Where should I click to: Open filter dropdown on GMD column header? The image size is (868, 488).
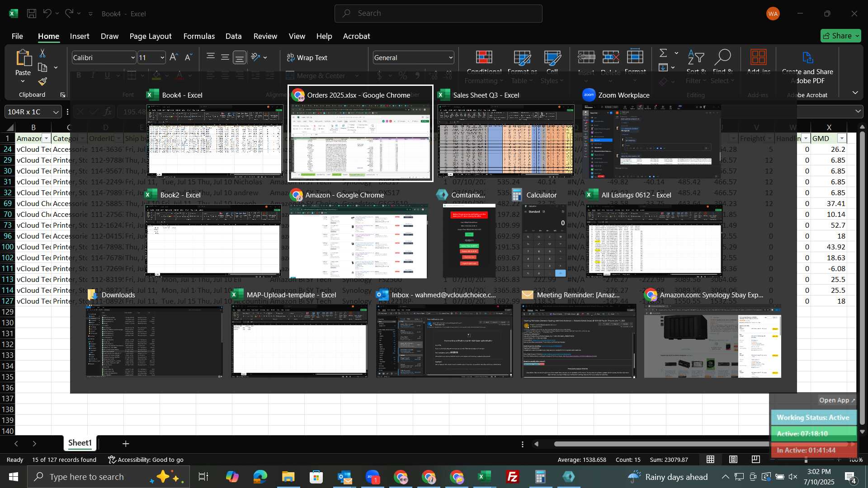(x=842, y=138)
